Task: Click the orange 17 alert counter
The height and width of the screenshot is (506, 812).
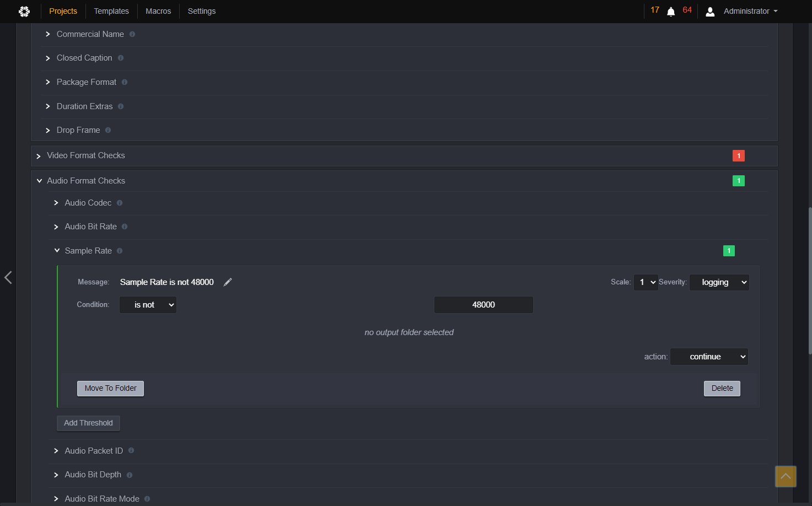Action: pos(655,10)
